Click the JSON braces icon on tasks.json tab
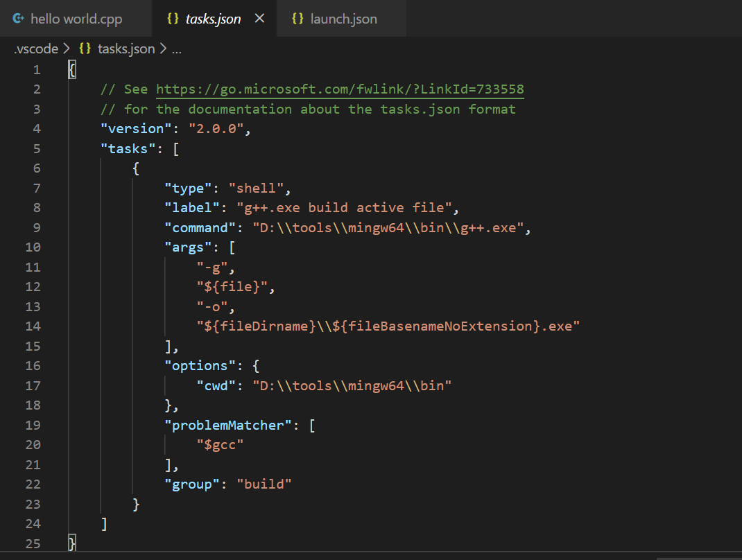 click(x=173, y=19)
